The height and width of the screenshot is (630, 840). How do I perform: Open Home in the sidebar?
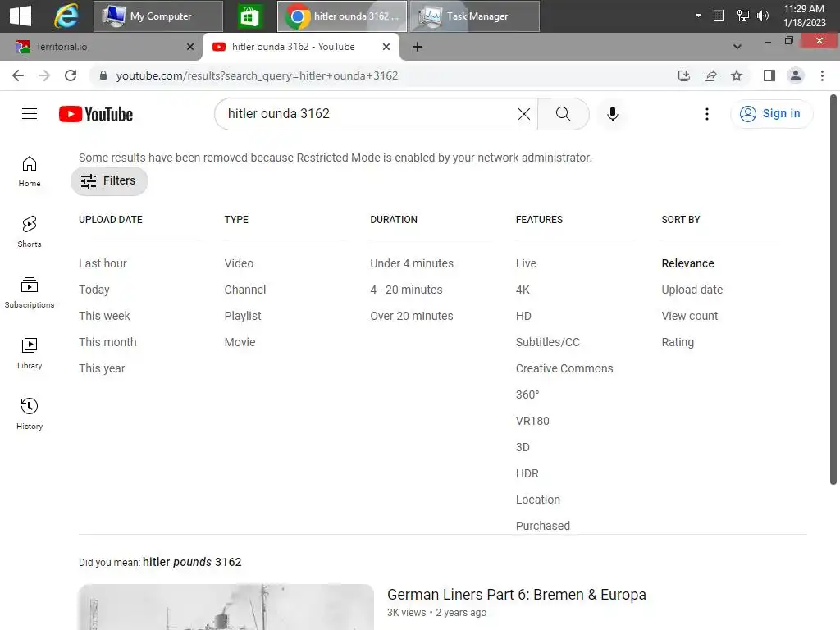coord(30,171)
